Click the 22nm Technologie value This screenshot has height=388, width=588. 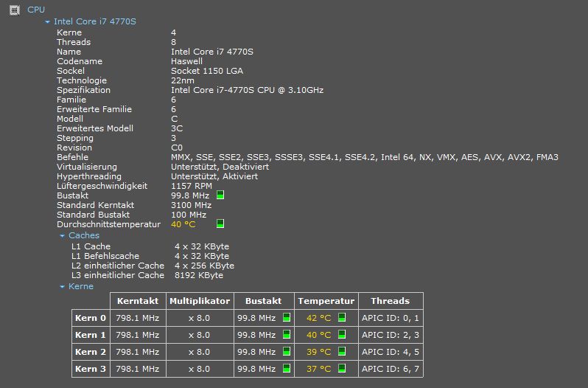pyautogui.click(x=183, y=80)
